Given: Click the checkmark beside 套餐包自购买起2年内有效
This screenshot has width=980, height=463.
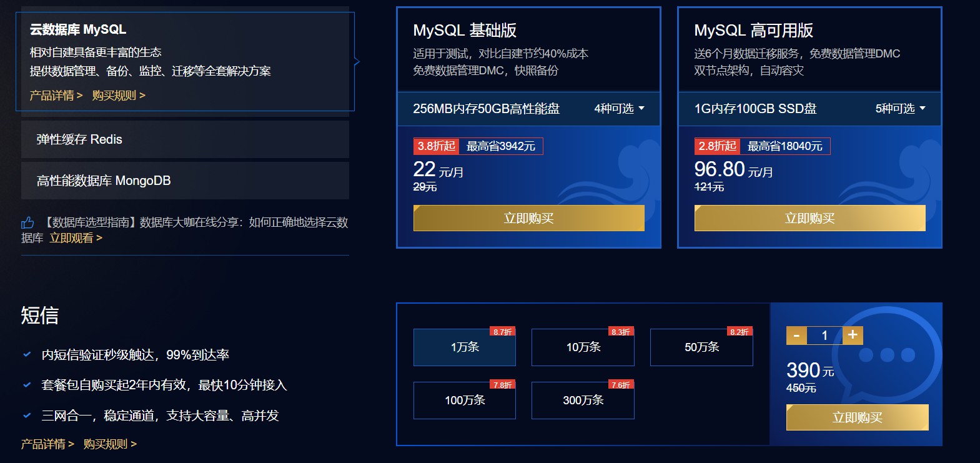Looking at the screenshot, I should tap(27, 385).
